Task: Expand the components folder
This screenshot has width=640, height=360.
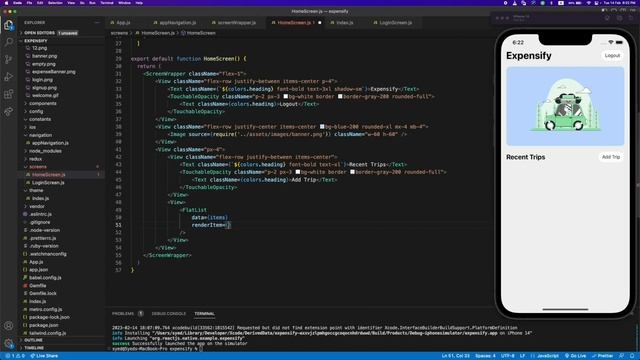Action: click(42, 104)
